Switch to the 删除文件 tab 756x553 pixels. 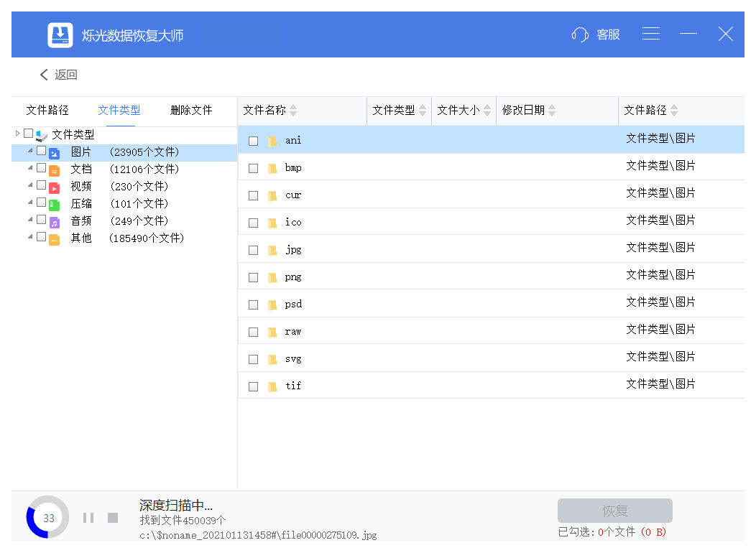click(x=191, y=110)
